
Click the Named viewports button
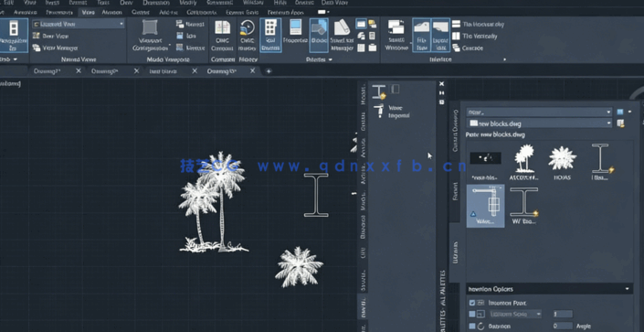190,25
